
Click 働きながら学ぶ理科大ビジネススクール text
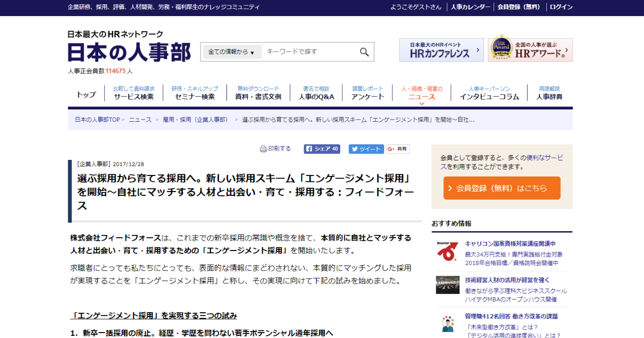[x=516, y=291]
